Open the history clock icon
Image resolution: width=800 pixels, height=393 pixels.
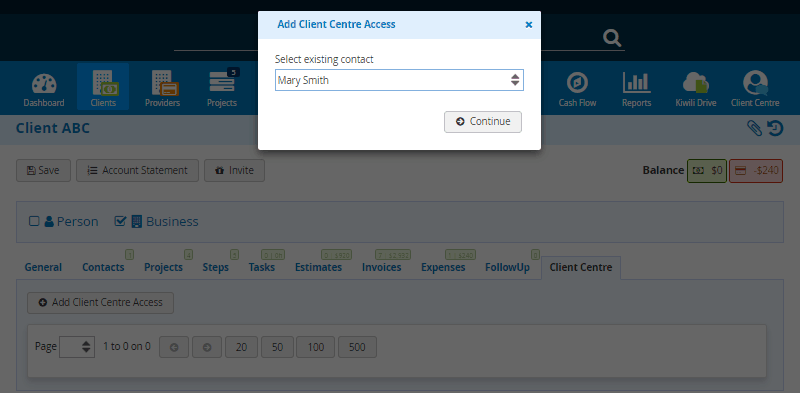[x=775, y=128]
